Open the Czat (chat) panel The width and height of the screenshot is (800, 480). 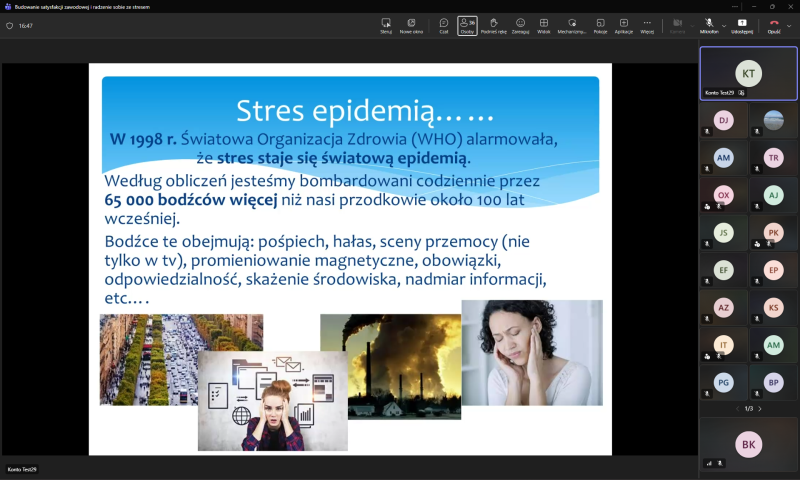[x=444, y=25]
